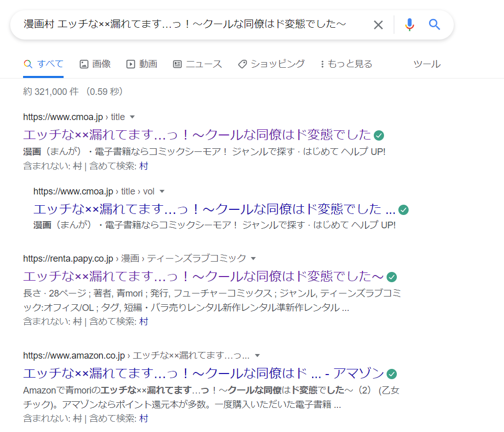Image resolution: width=504 pixels, height=432 pixels.
Task: Select the ショッピング tab
Action: tap(271, 64)
